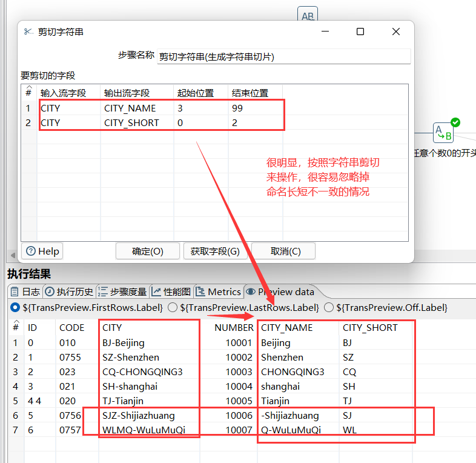Image resolution: width=476 pixels, height=463 pixels.
Task: Select the BJ-Beijing cell
Action: click(149, 342)
